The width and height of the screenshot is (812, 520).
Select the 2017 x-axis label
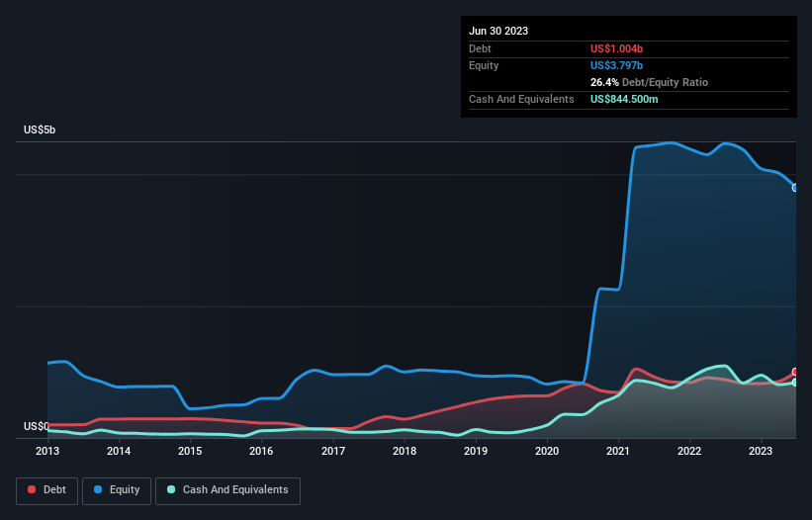click(333, 451)
